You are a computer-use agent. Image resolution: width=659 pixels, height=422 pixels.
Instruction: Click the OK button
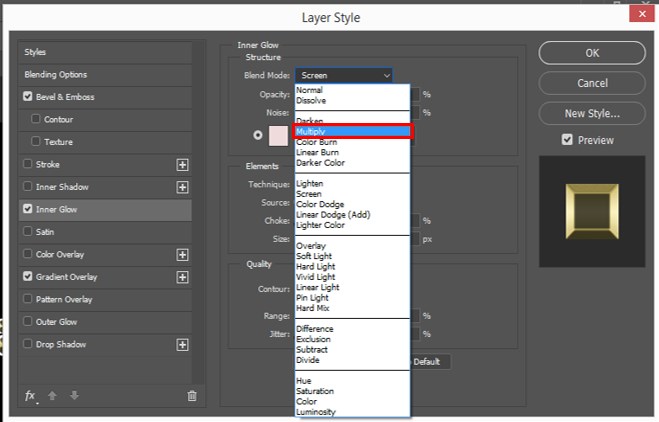tap(592, 52)
